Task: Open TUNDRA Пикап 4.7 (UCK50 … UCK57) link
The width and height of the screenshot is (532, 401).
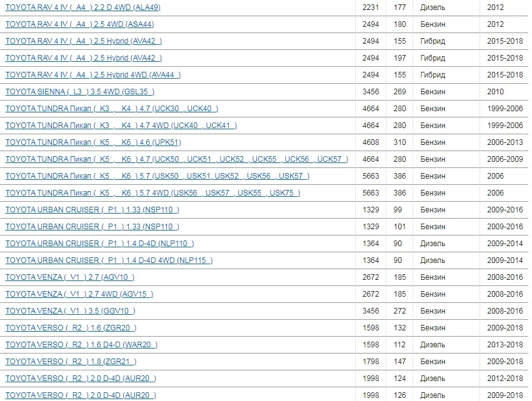Action: (x=177, y=159)
